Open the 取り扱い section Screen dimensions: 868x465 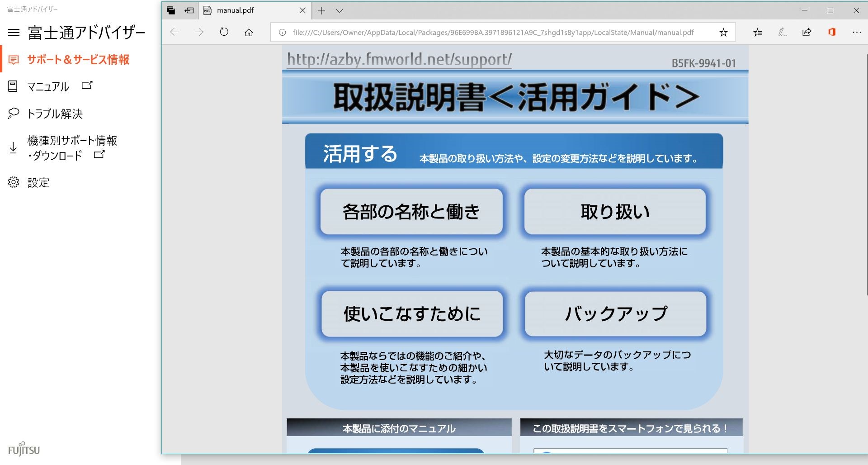coord(615,211)
